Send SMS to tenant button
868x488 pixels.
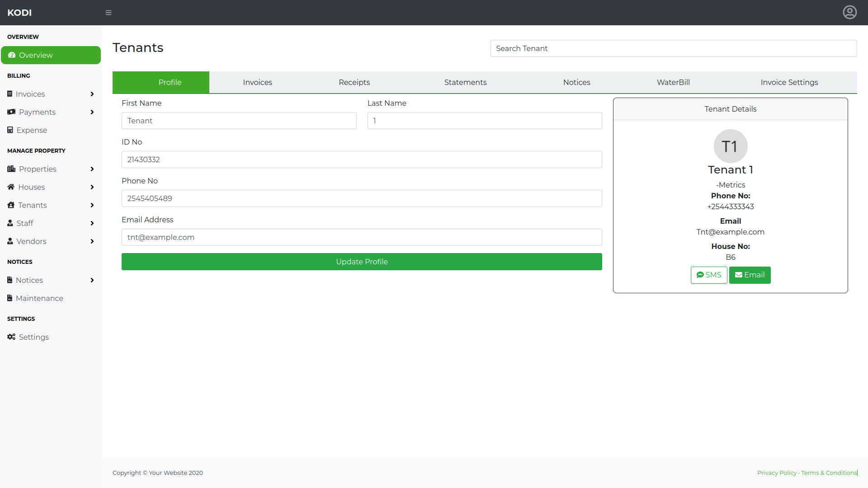pyautogui.click(x=708, y=275)
